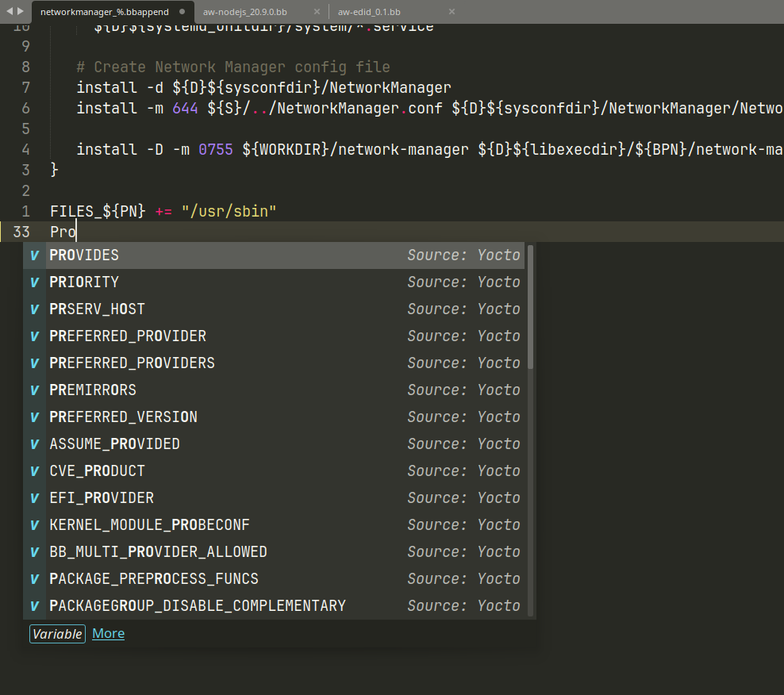Place cursor after typed 'Pro' on line 33
784x695 pixels.
76,232
